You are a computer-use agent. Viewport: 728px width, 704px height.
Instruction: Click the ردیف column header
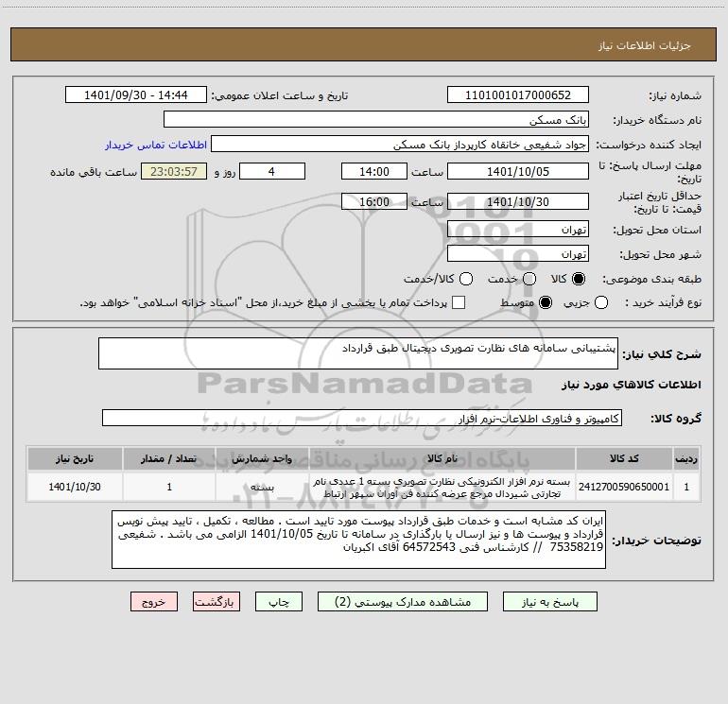686,458
